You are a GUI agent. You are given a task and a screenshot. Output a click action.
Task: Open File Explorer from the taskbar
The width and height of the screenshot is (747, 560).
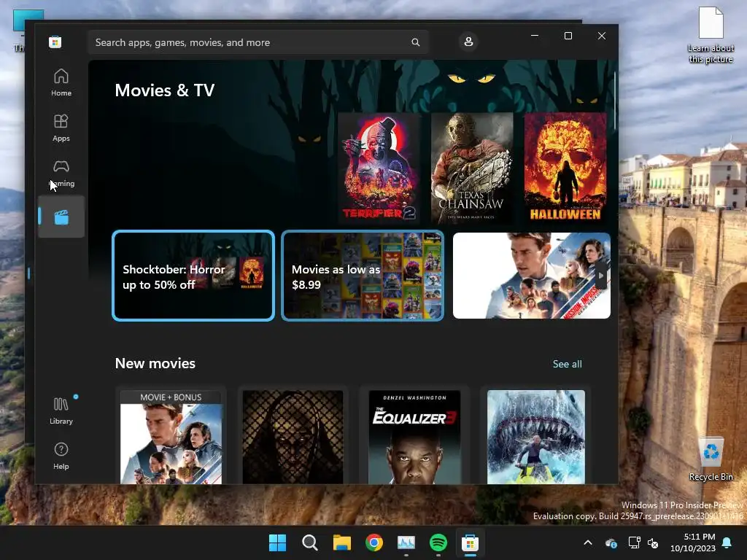tap(341, 542)
